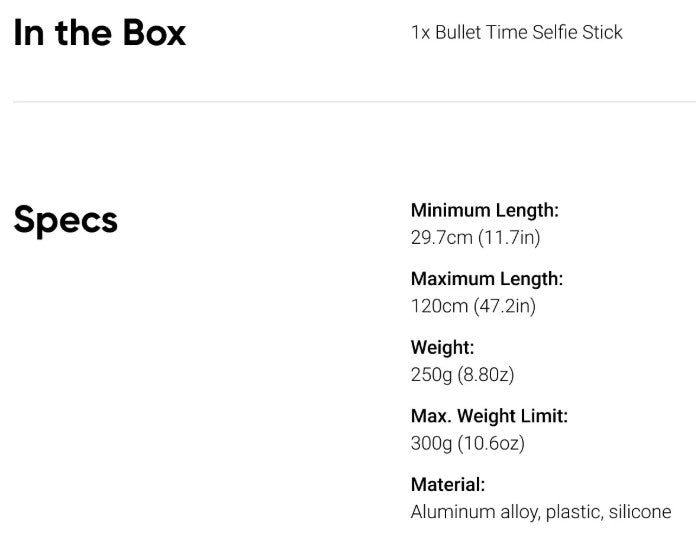Click the "In the Box" heading
696x536 pixels.
click(99, 33)
